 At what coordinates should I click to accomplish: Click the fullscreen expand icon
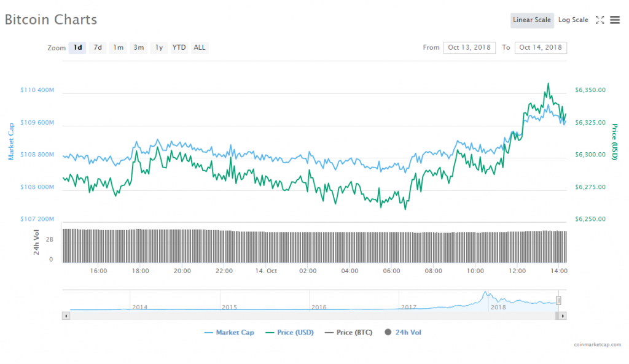tap(600, 20)
